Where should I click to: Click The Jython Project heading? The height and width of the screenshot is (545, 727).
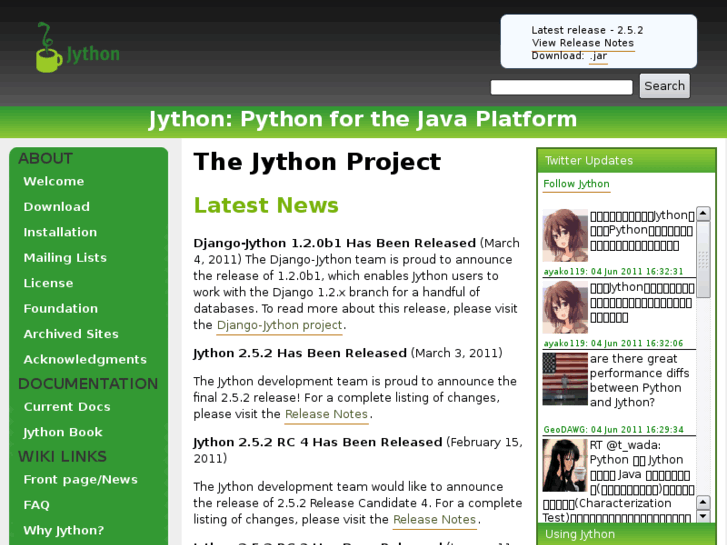(x=317, y=162)
